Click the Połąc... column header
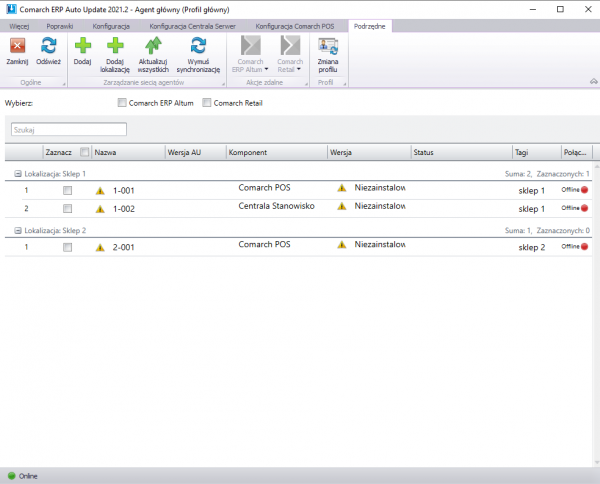Viewport: 600px width, 484px height. point(576,152)
